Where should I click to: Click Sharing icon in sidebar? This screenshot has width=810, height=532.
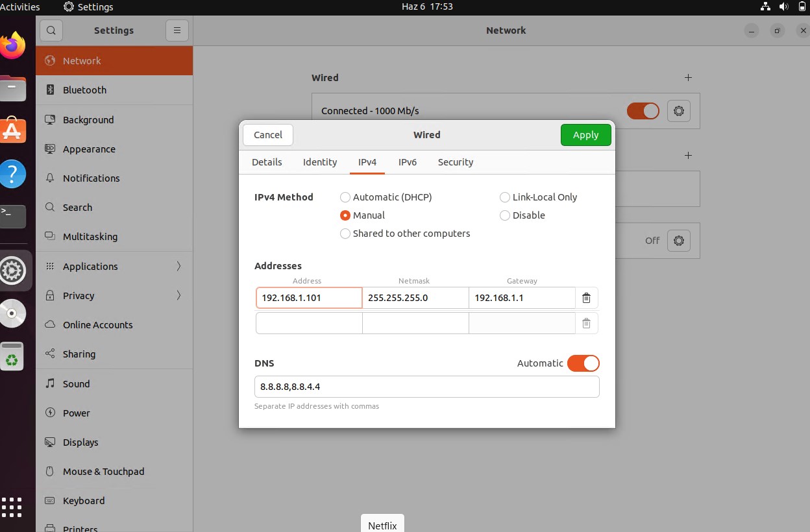coord(50,354)
